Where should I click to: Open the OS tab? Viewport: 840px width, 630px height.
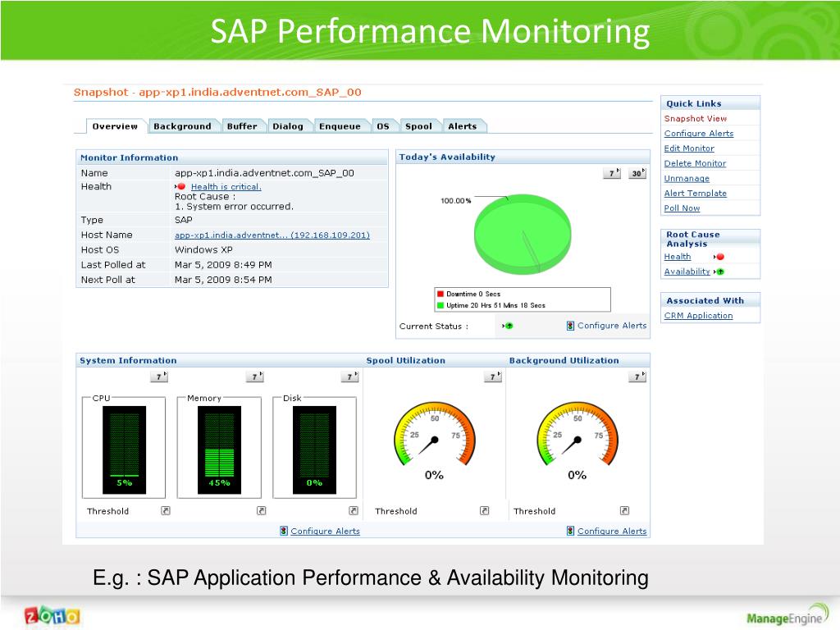point(383,126)
